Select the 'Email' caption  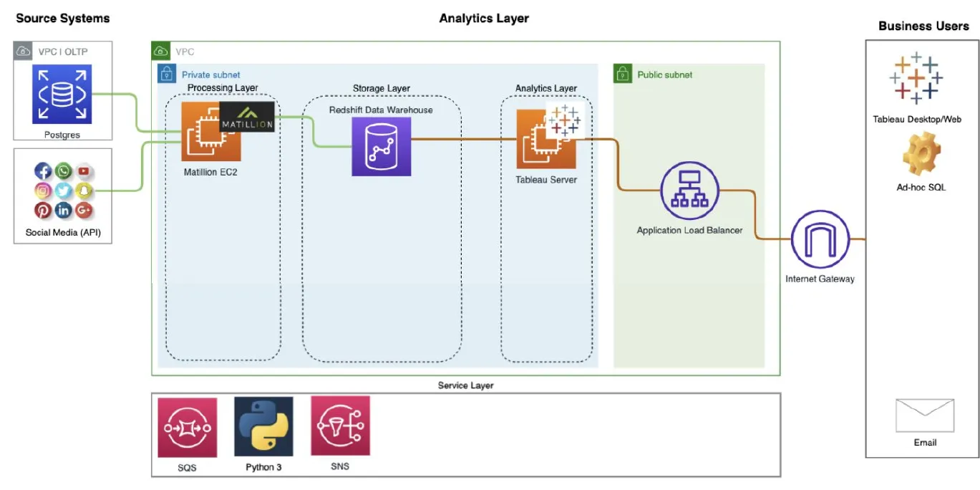(x=925, y=443)
